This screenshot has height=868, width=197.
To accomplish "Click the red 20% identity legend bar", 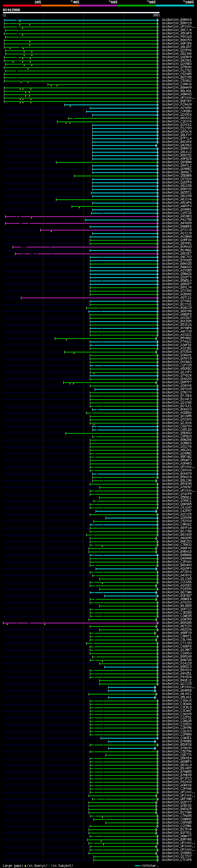I will tap(22, 6).
